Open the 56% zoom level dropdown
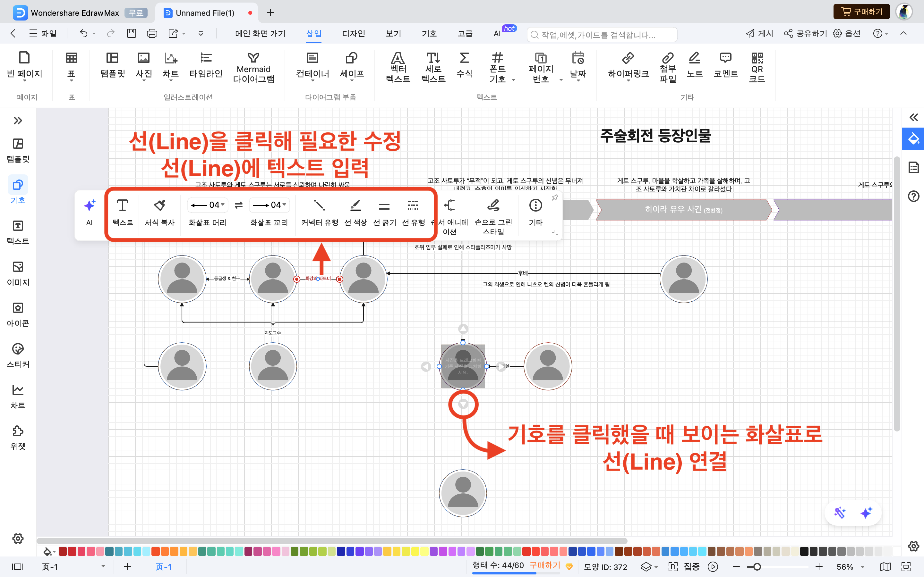 tap(862, 567)
